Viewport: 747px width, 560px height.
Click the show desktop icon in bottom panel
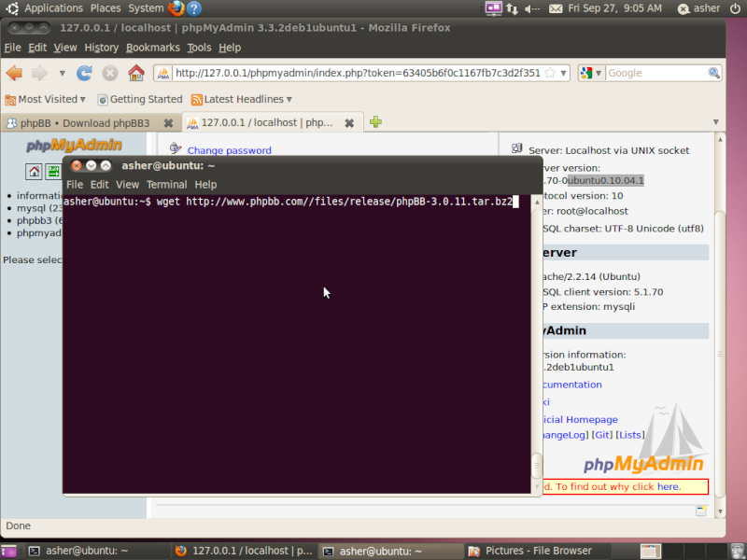8,552
